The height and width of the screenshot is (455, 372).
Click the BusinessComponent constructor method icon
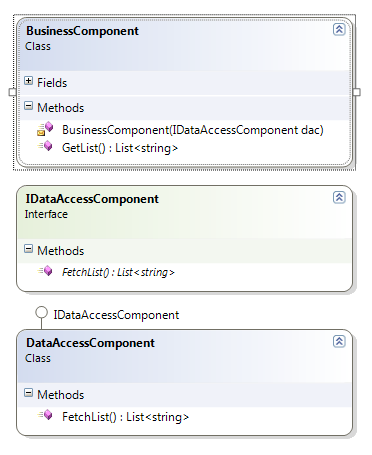point(45,129)
